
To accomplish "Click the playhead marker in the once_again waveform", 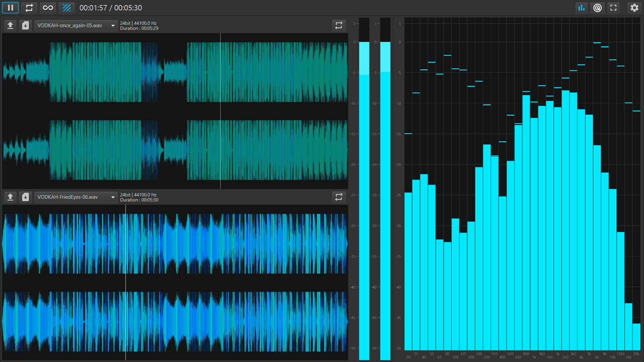I will 220,111.
